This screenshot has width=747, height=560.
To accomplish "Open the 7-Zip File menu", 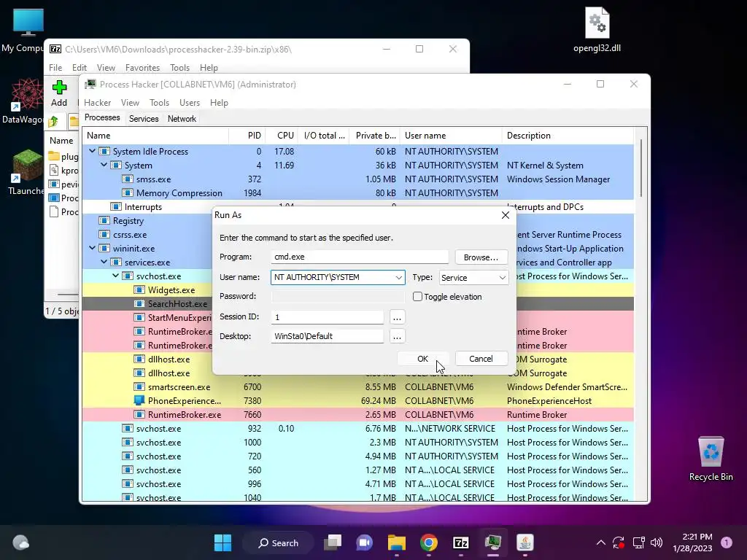I will (55, 68).
